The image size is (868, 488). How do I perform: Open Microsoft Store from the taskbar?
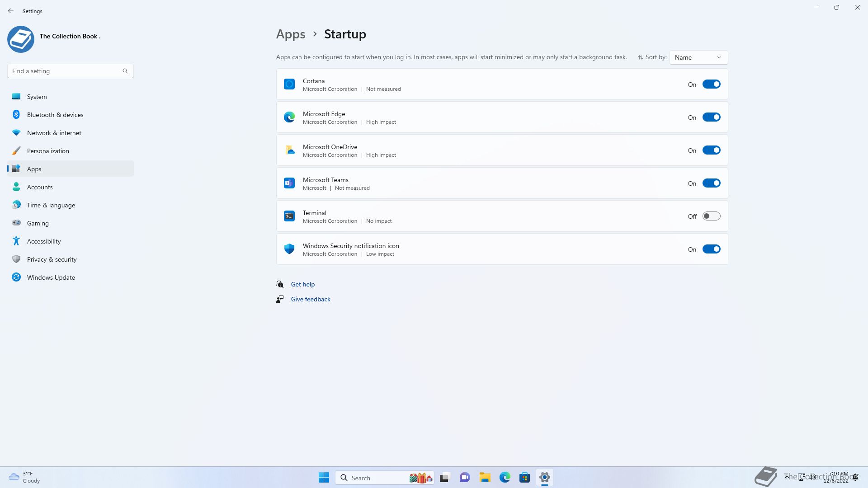[525, 478]
